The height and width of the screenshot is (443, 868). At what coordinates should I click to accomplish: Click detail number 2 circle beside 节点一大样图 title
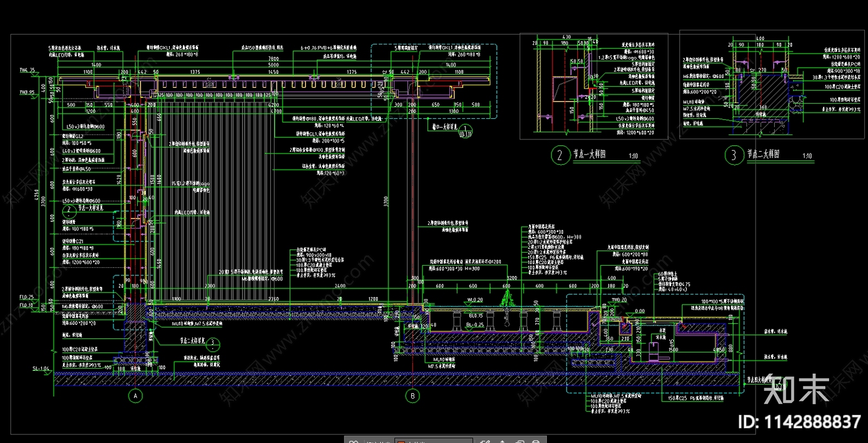point(560,156)
